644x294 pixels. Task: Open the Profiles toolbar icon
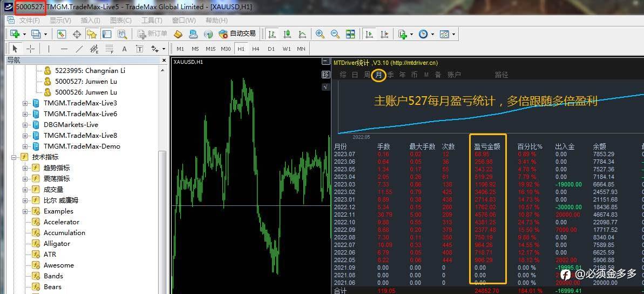point(36,34)
